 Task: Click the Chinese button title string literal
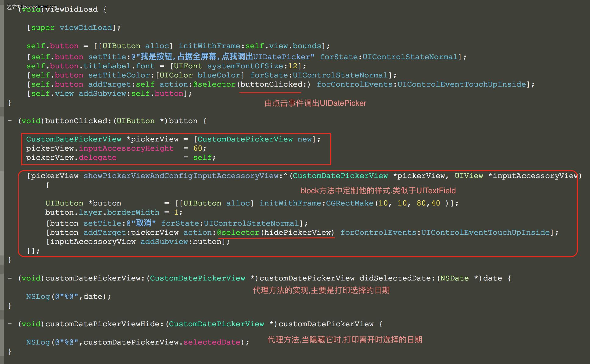[223, 57]
